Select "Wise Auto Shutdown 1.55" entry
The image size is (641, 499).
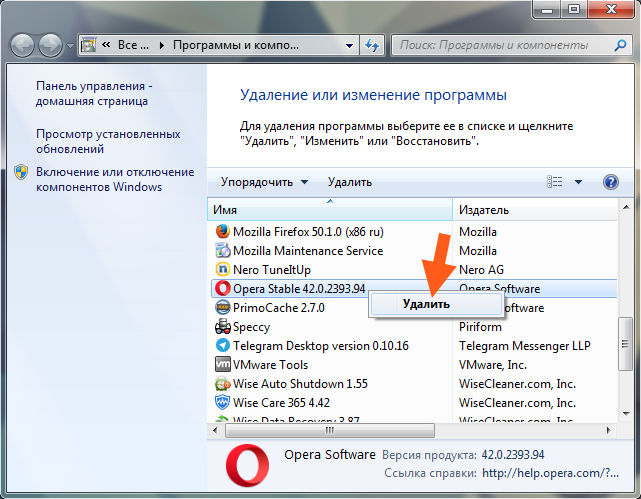[x=300, y=384]
